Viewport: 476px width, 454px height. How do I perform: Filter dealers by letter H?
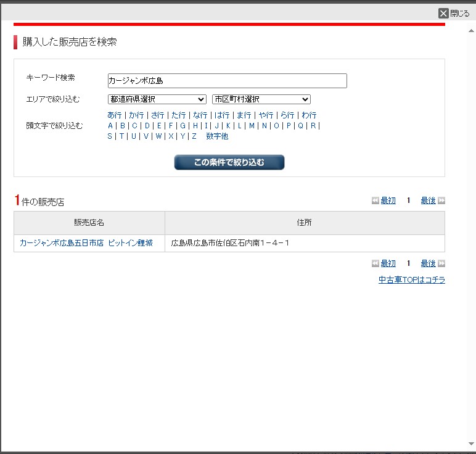coord(195,126)
